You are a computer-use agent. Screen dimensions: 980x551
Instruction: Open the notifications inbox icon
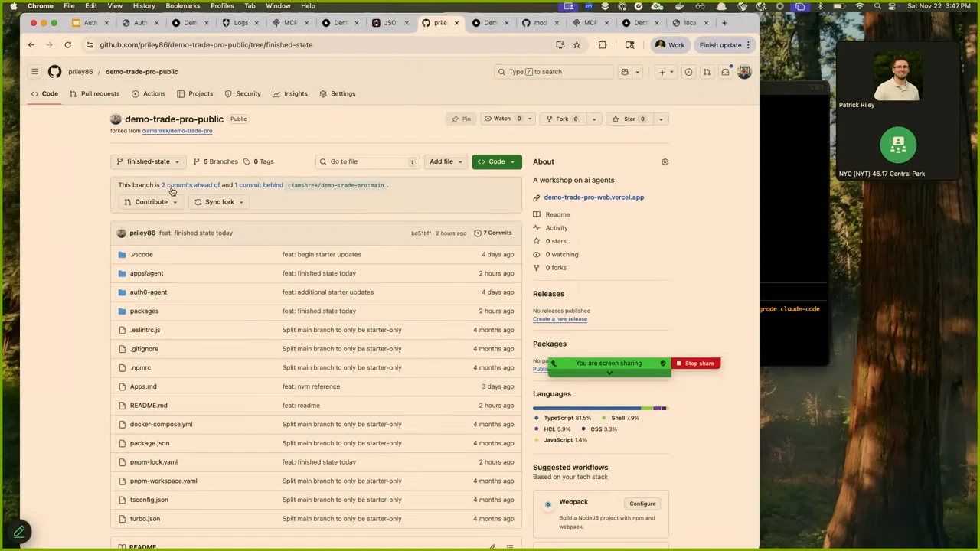[725, 72]
